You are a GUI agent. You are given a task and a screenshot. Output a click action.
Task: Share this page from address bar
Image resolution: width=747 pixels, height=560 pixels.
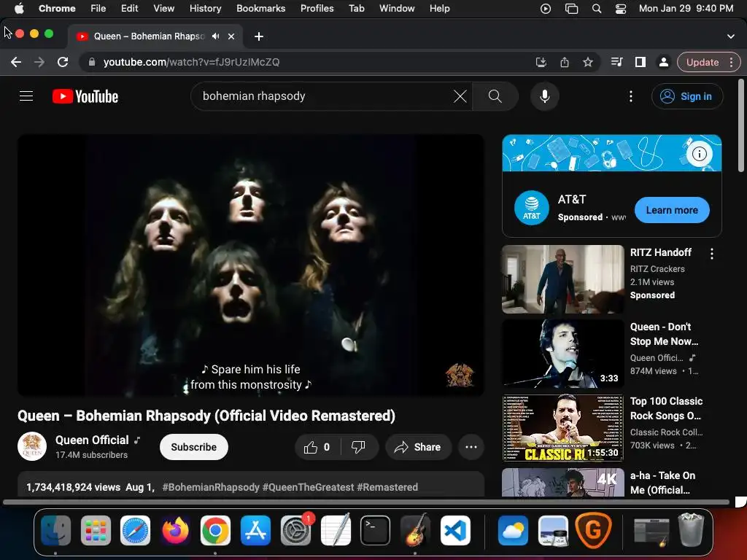point(565,62)
